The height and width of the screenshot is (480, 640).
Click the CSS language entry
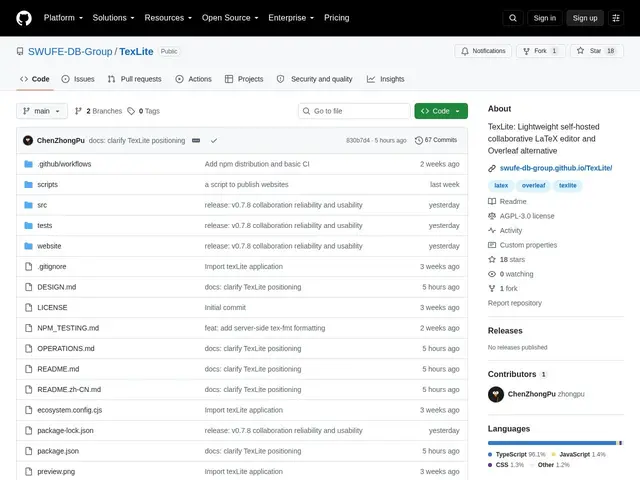click(x=506, y=465)
